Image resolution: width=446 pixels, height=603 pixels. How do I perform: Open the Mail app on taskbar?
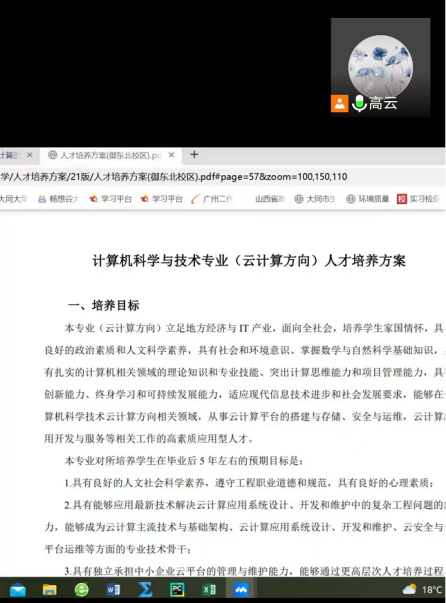pyautogui.click(x=18, y=590)
